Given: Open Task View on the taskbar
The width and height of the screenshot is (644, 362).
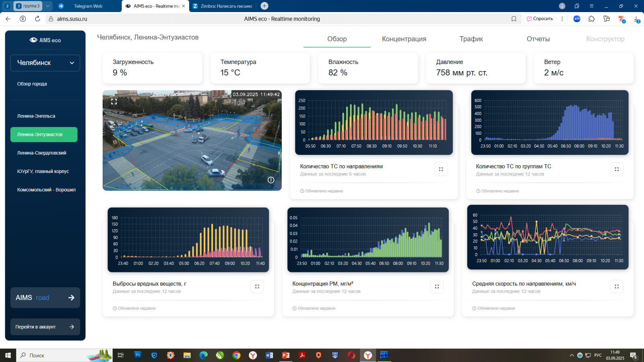Looking at the screenshot, I should coord(120,355).
